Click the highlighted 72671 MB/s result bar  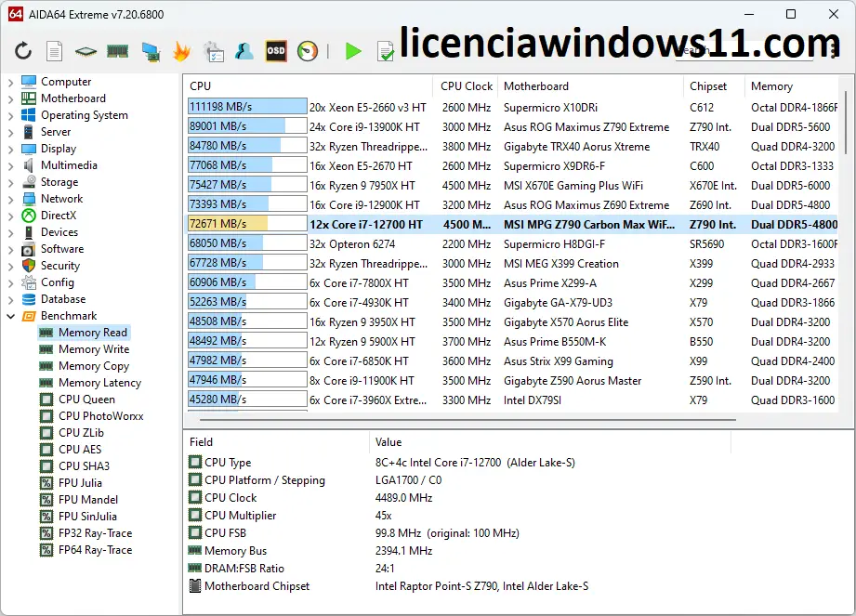tap(247, 224)
